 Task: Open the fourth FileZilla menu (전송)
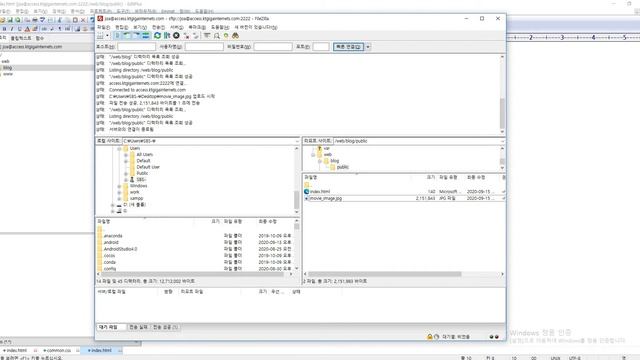[x=158, y=27]
